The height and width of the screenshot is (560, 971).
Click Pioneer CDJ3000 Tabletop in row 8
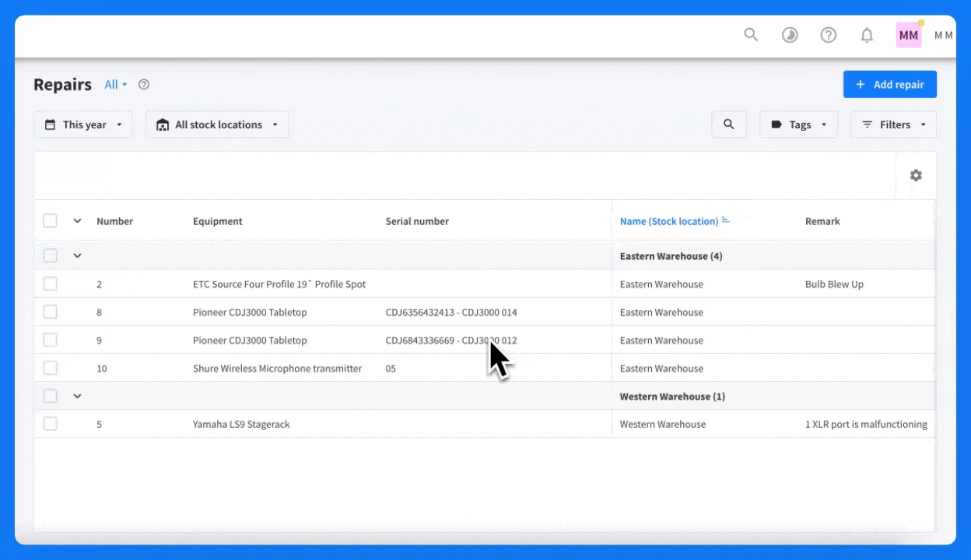(250, 313)
